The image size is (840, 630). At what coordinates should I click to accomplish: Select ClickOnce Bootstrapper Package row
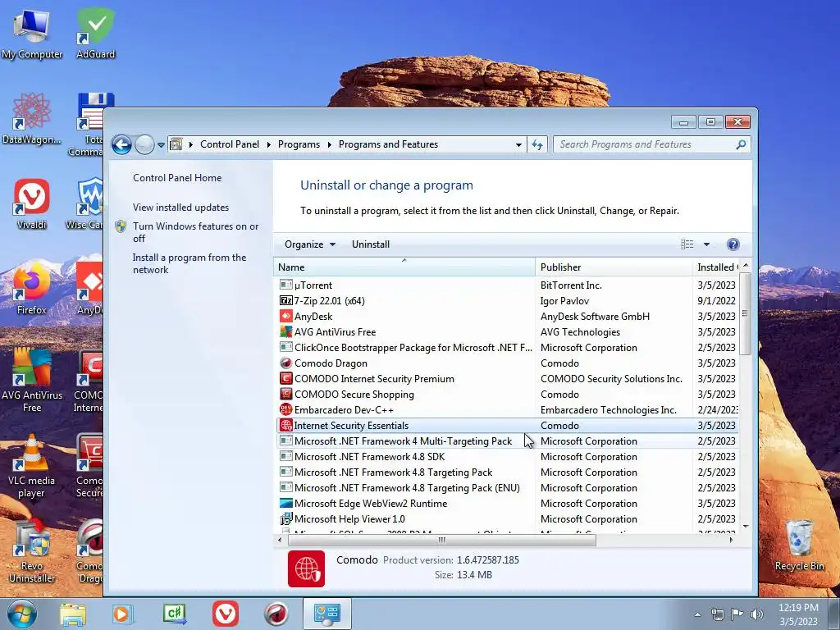pyautogui.click(x=507, y=347)
